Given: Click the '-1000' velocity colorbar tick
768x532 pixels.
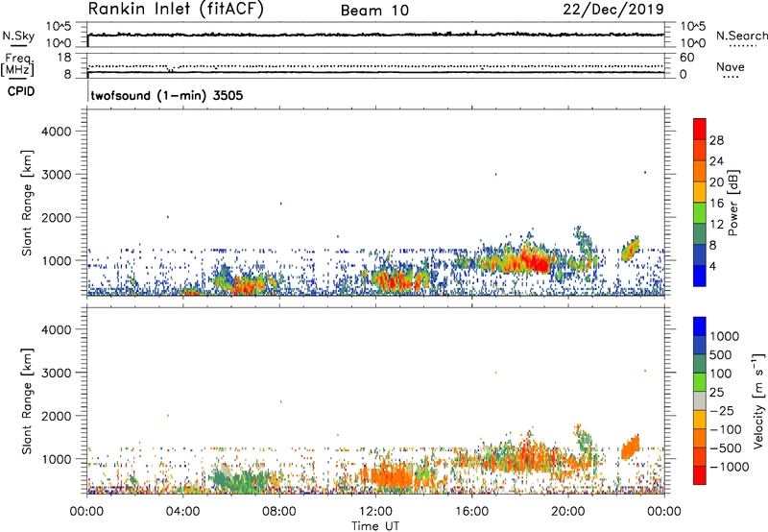Looking at the screenshot, I should pos(729,467).
